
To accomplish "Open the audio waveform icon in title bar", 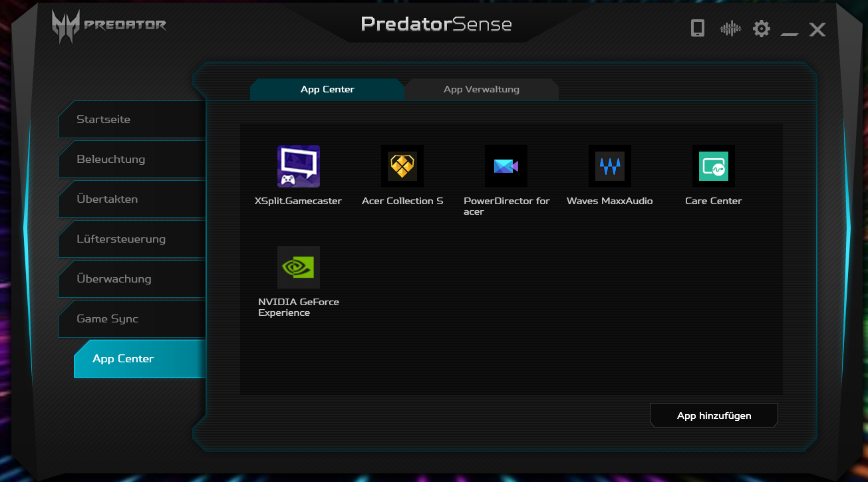I will pyautogui.click(x=730, y=29).
